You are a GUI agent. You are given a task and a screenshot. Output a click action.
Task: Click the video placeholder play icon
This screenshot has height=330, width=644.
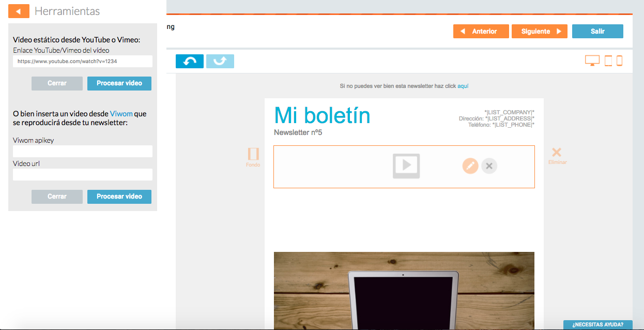(x=406, y=166)
